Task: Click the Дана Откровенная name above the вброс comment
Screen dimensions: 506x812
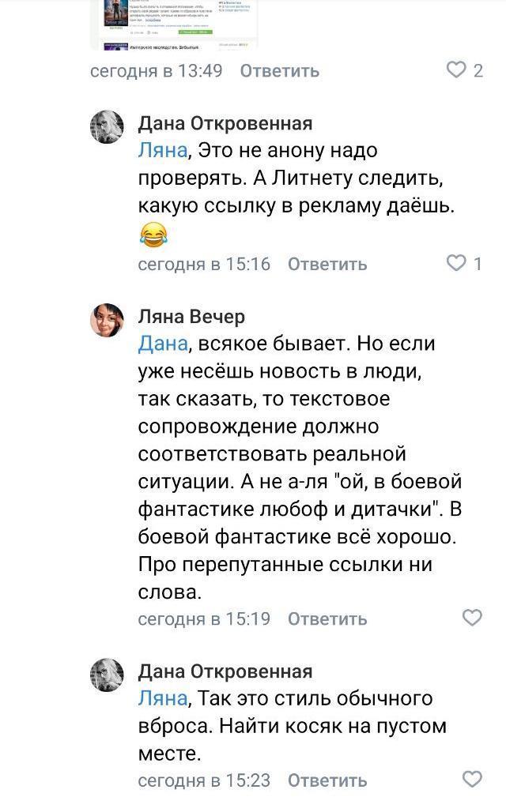Action: tap(225, 671)
